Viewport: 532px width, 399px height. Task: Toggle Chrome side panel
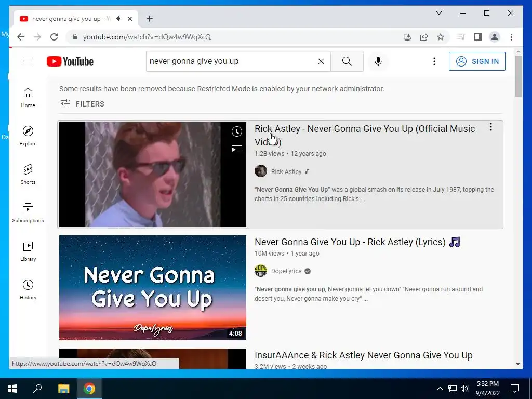(478, 37)
